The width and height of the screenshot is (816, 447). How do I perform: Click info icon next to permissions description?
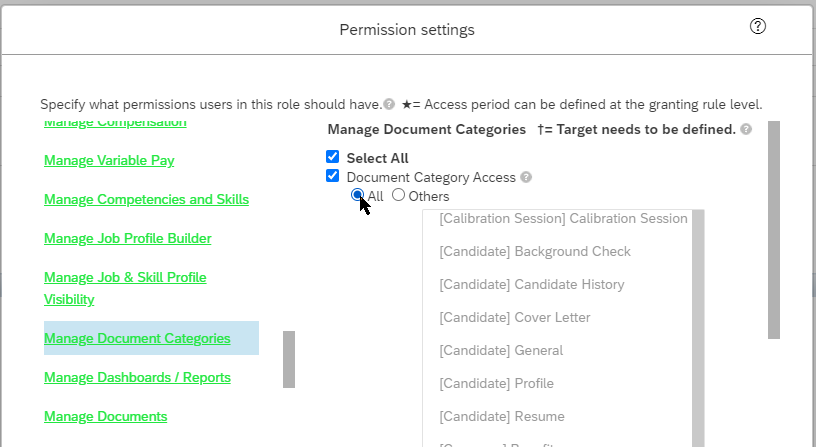(x=389, y=104)
